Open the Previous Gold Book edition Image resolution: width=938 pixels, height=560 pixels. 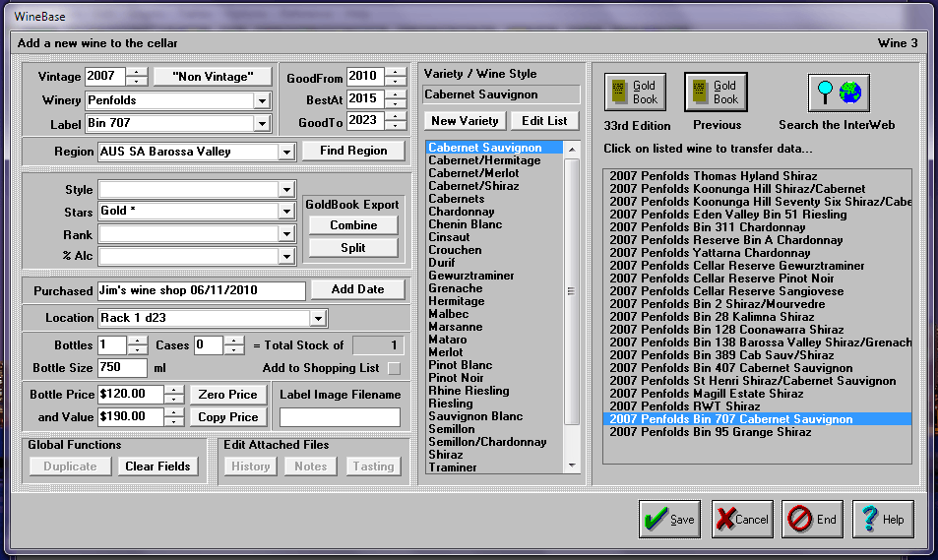pyautogui.click(x=717, y=93)
